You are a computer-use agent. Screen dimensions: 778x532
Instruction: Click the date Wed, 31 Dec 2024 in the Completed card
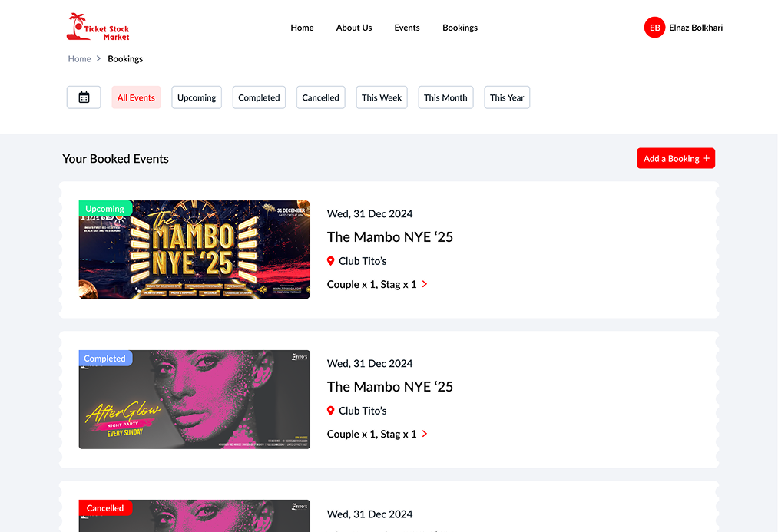pos(369,363)
